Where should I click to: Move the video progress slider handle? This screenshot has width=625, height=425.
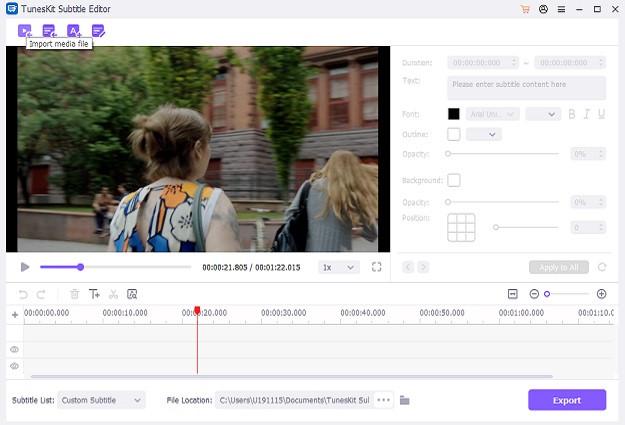(x=81, y=267)
